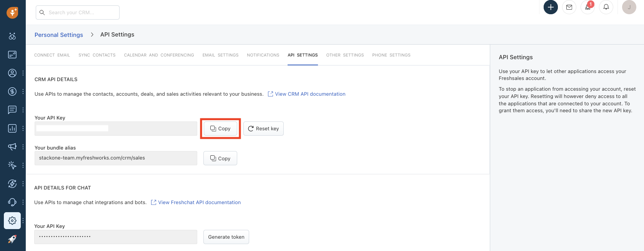The image size is (644, 251).
Task: Open the lightning automation icon in sidebar
Action: point(12,184)
